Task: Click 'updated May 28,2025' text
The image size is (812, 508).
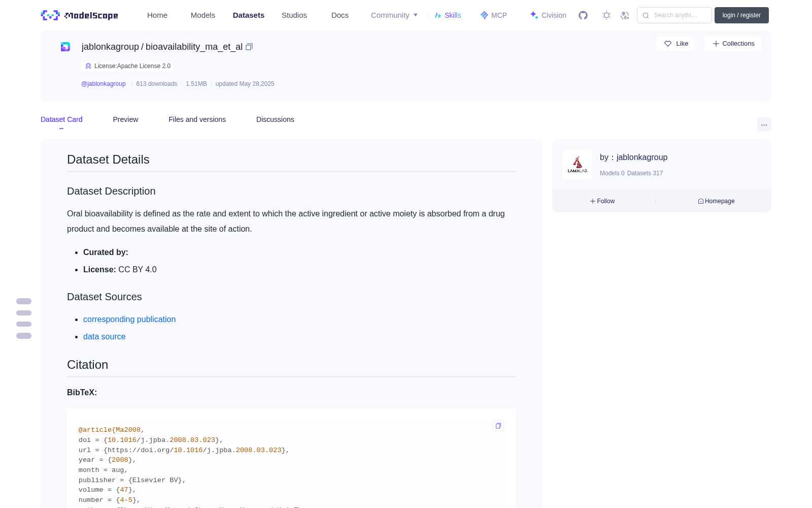Action: [x=245, y=84]
